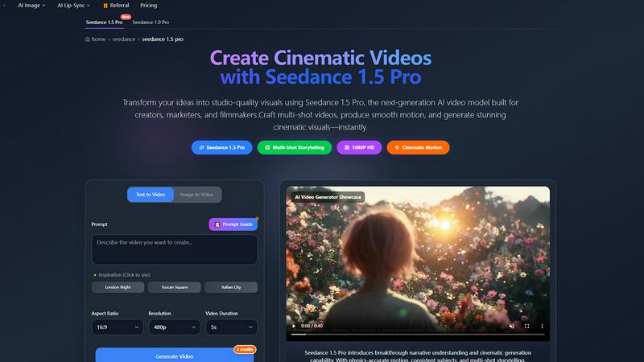Seek along the video progress bar
Image resolution: width=644 pixels, height=362 pixels.
coord(418,335)
